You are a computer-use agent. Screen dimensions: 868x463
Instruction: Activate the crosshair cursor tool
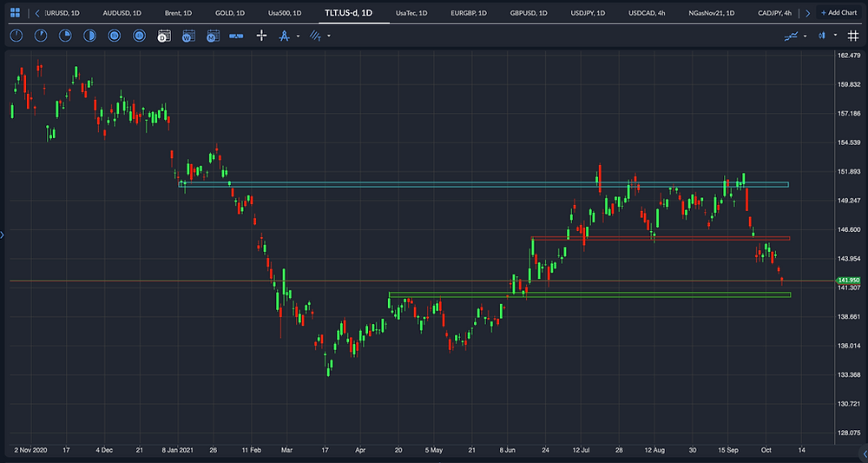pos(262,36)
